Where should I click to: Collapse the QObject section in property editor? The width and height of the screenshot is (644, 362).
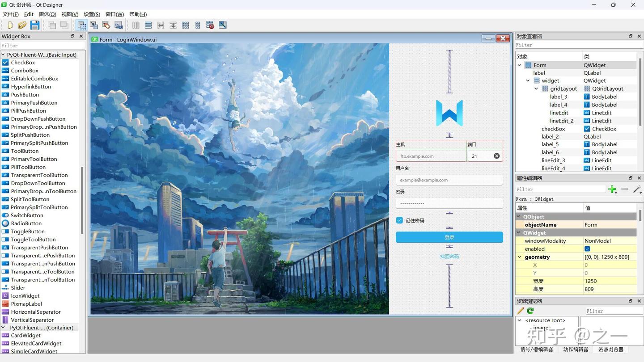click(x=518, y=216)
